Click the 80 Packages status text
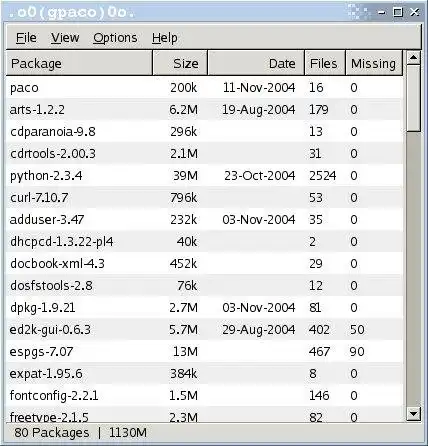 pos(52,432)
